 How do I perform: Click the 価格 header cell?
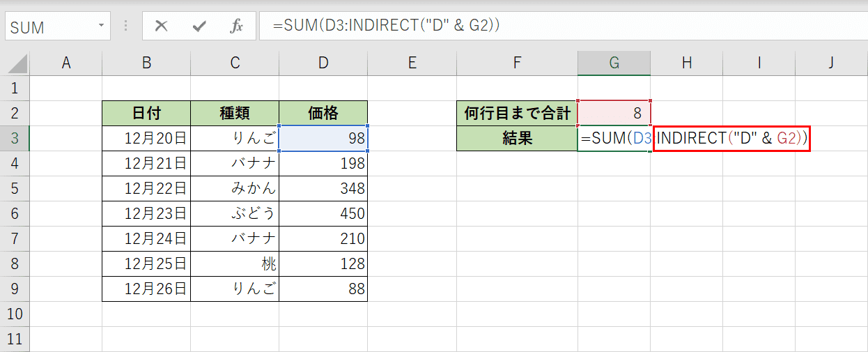tap(323, 113)
